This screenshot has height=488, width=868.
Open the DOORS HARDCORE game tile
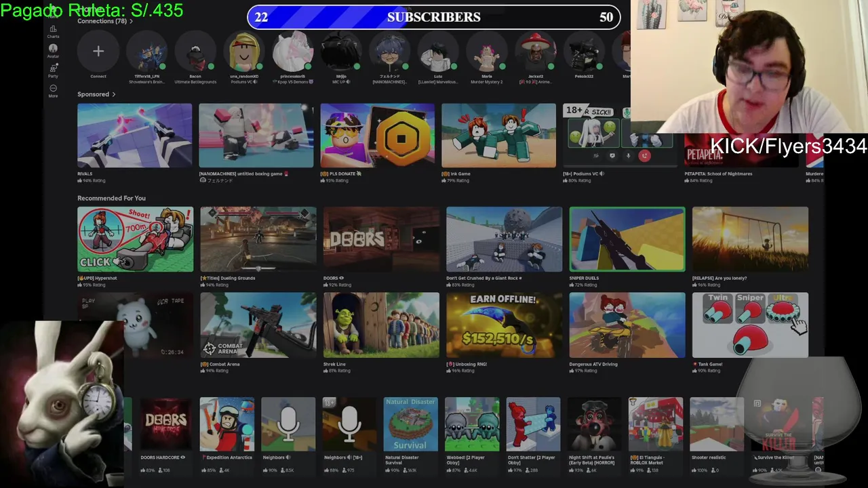coord(166,424)
